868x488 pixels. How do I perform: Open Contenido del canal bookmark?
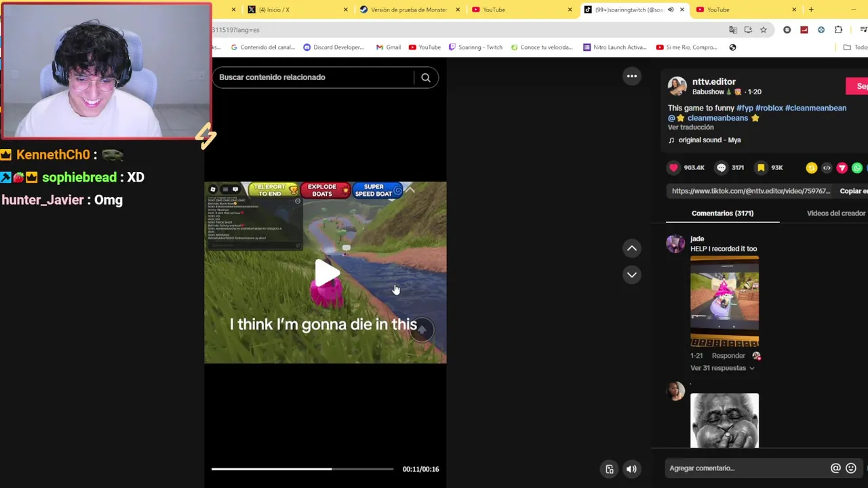point(263,47)
